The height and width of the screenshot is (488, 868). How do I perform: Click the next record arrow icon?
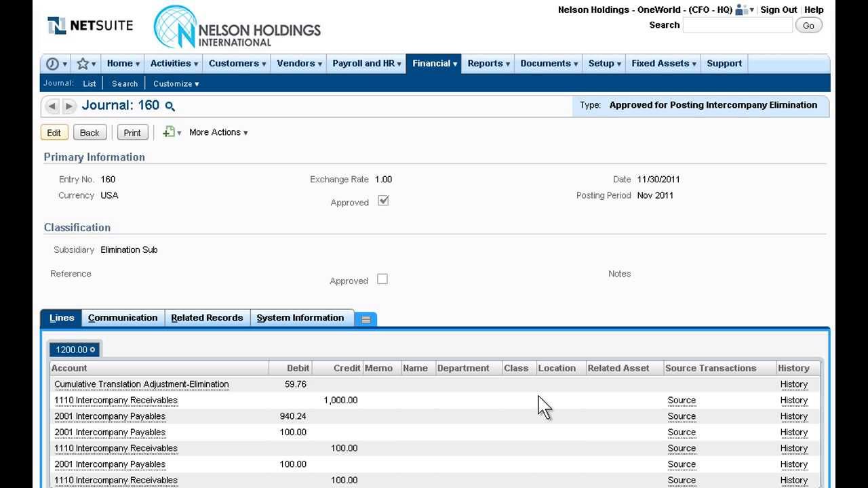pos(68,106)
